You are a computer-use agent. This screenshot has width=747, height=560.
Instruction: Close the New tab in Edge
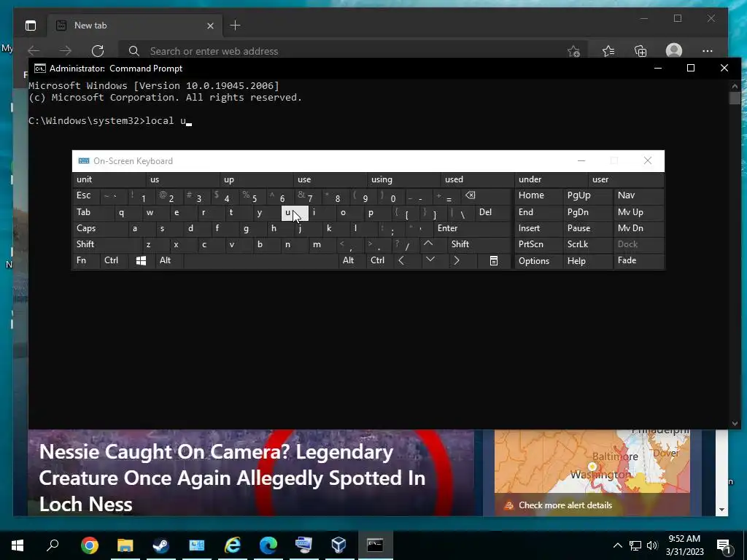tap(210, 26)
